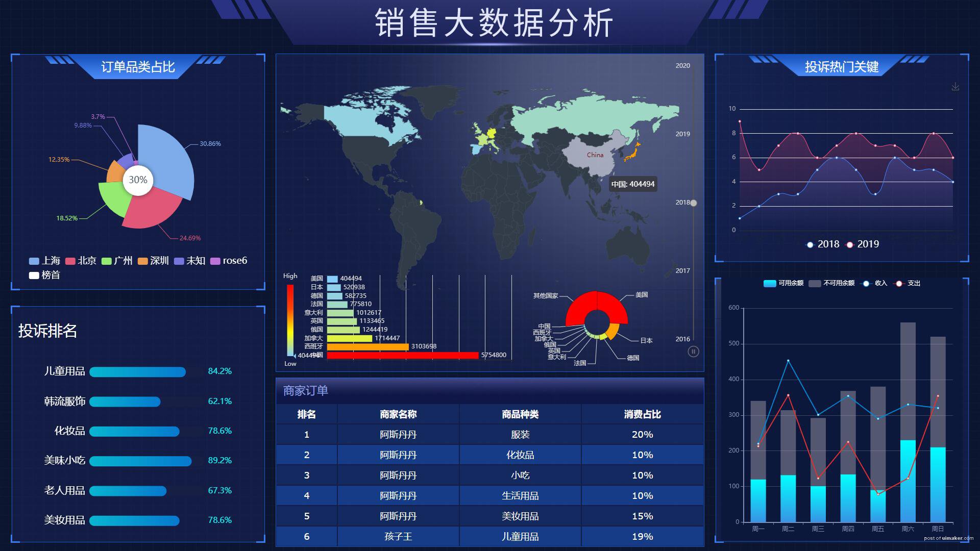This screenshot has width=980, height=551.
Task: Click the 商家订单 table title
Action: pyautogui.click(x=306, y=391)
